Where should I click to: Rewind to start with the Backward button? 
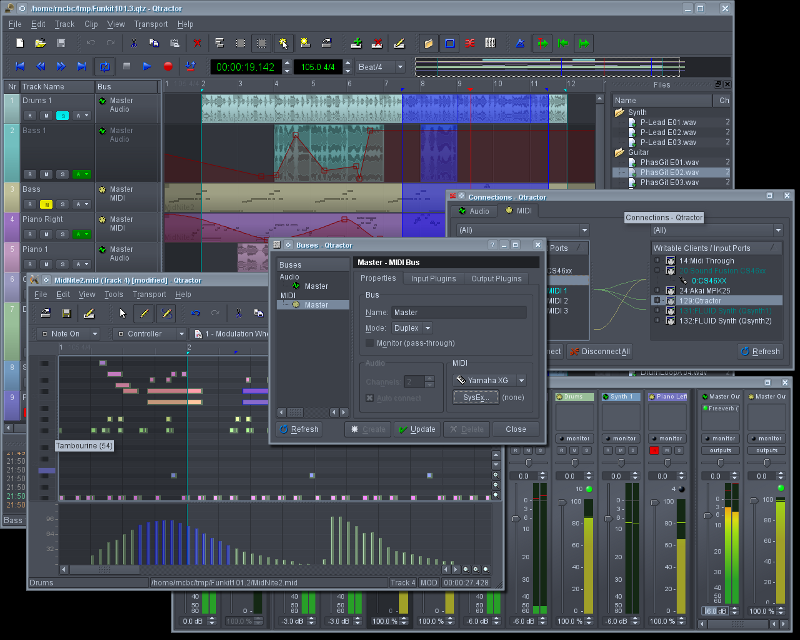tap(18, 67)
